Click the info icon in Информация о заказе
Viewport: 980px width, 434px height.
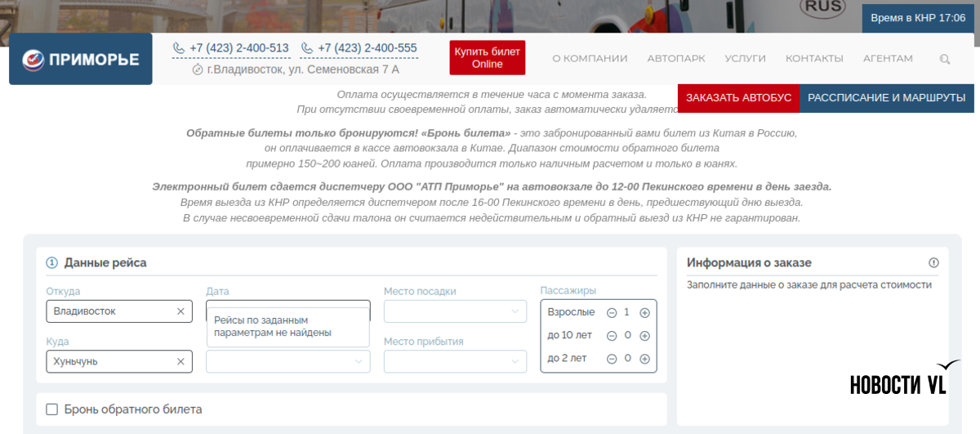(x=933, y=262)
